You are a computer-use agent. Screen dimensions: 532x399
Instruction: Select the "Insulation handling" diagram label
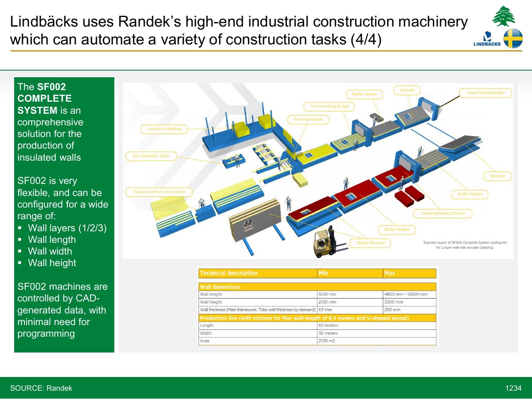(x=164, y=129)
